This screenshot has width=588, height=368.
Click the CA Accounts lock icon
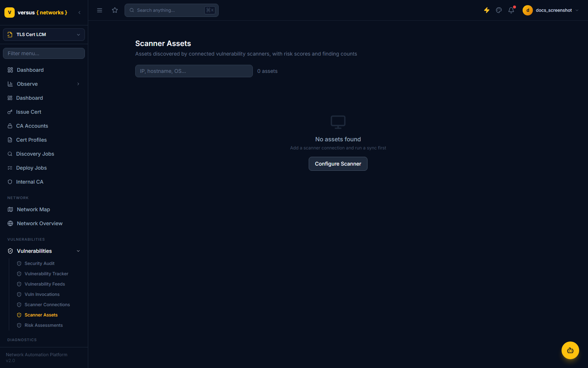(x=10, y=126)
